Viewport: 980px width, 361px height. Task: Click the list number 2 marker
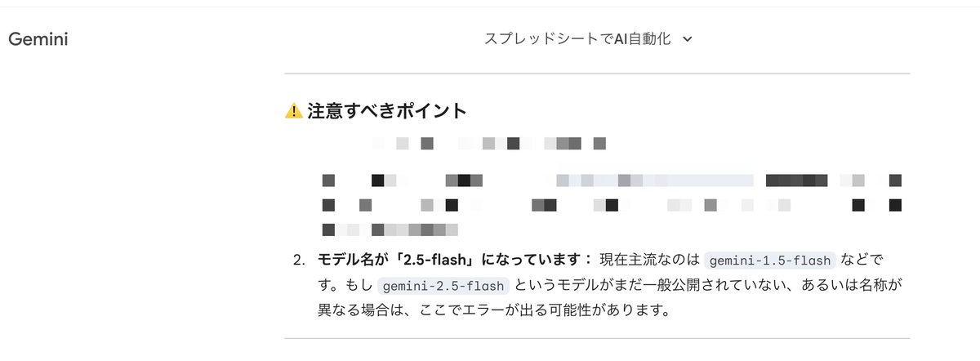(x=298, y=261)
